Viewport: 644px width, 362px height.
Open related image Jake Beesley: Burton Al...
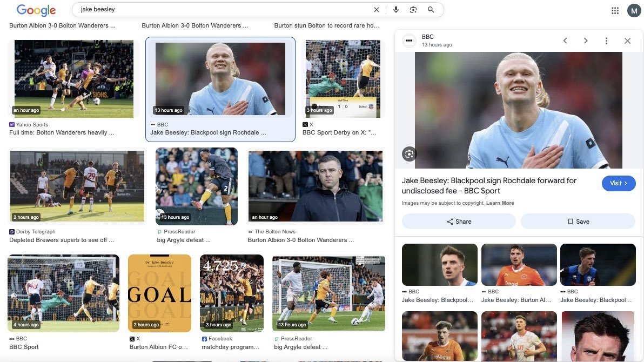(x=519, y=265)
